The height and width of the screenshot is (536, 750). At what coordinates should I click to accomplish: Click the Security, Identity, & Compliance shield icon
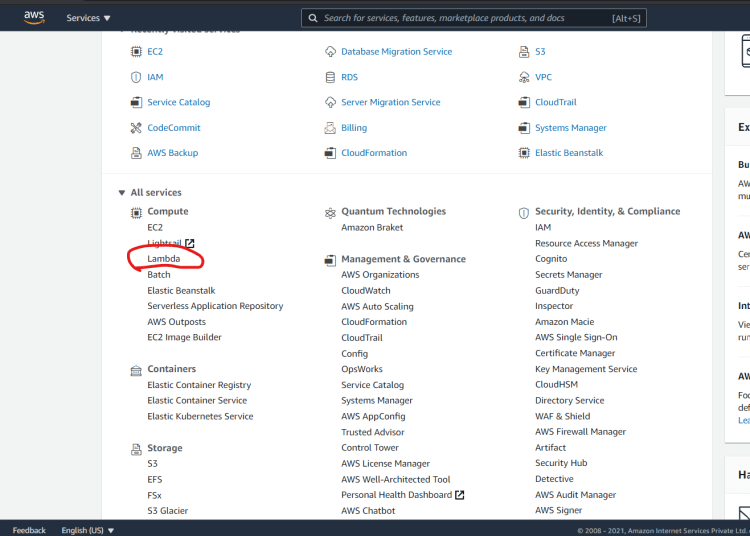click(524, 213)
